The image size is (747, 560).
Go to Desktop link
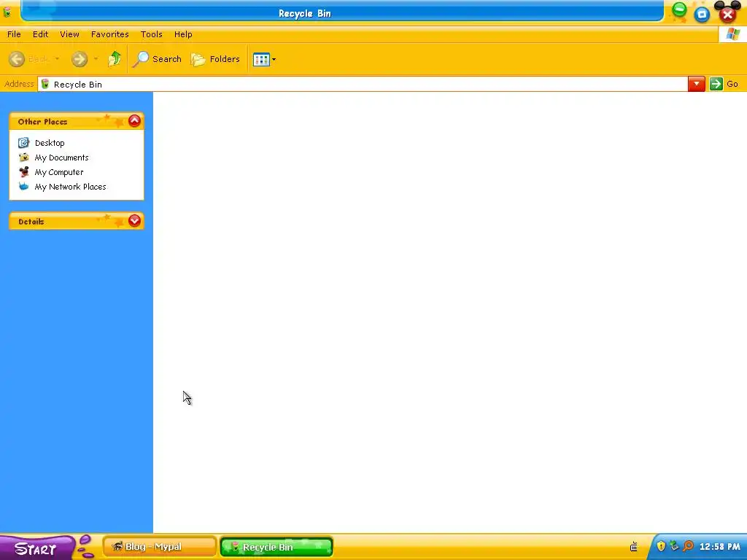(x=50, y=143)
